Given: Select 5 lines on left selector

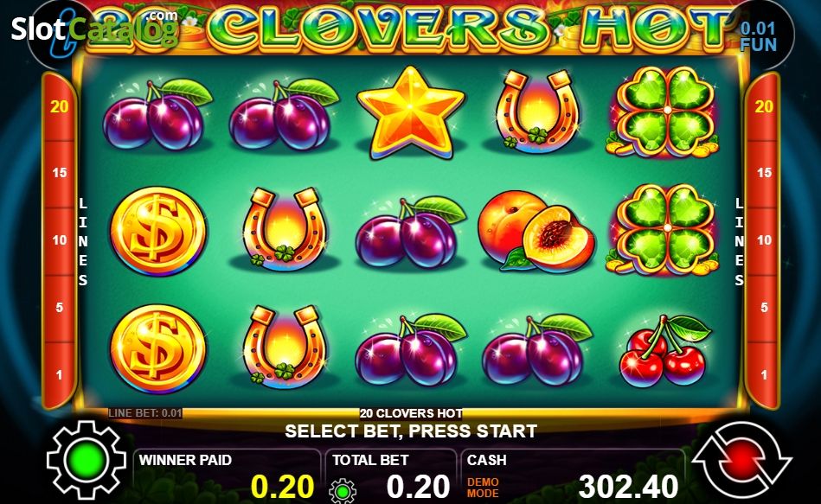Looking at the screenshot, I should (59, 307).
